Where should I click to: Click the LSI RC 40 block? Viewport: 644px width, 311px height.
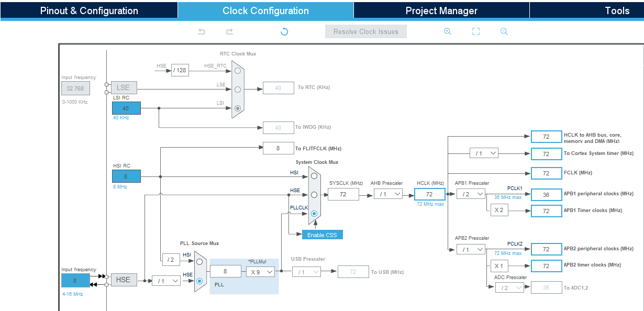(x=126, y=108)
